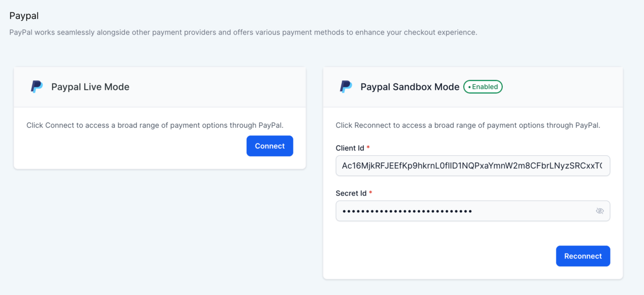Click the Connect button for Live Mode
This screenshot has width=644, height=295.
click(269, 146)
